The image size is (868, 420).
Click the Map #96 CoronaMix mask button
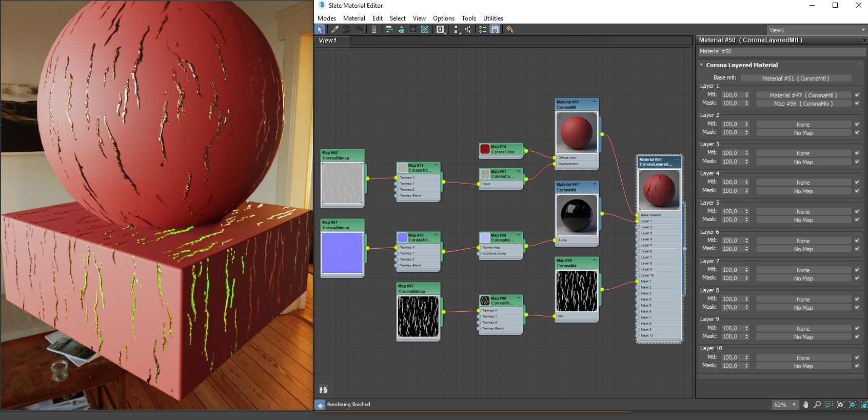click(803, 104)
